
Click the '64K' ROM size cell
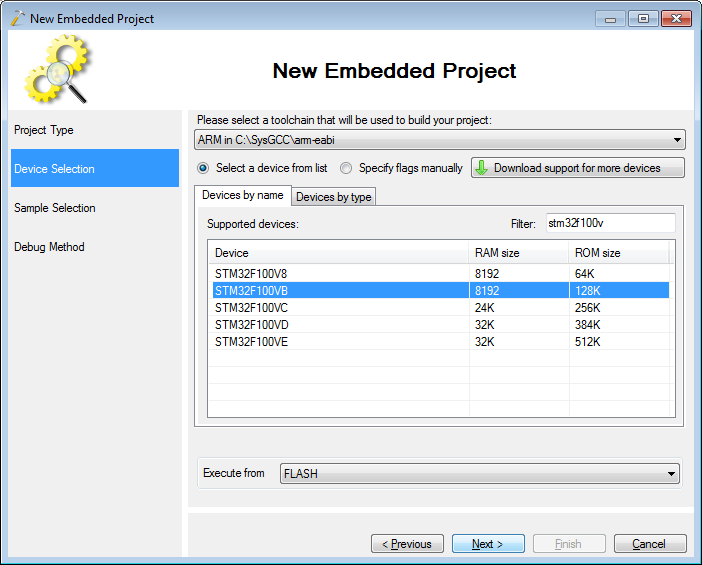click(619, 274)
